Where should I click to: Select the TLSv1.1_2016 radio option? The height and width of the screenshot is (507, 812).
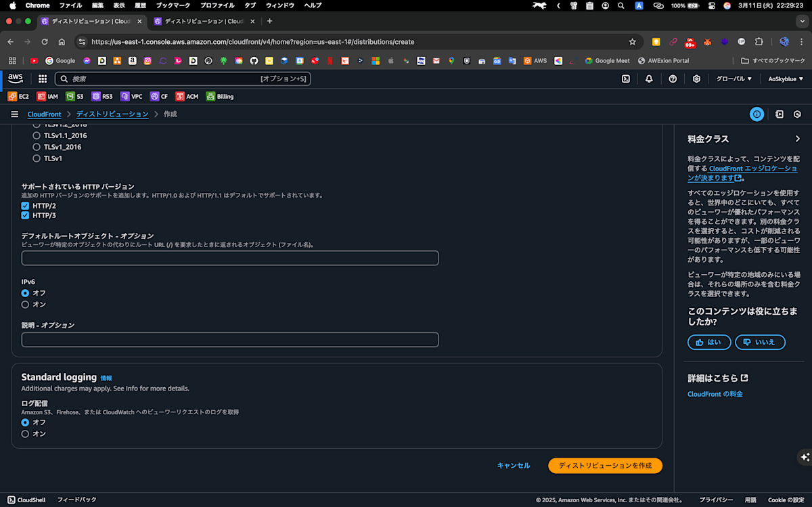pyautogui.click(x=37, y=135)
